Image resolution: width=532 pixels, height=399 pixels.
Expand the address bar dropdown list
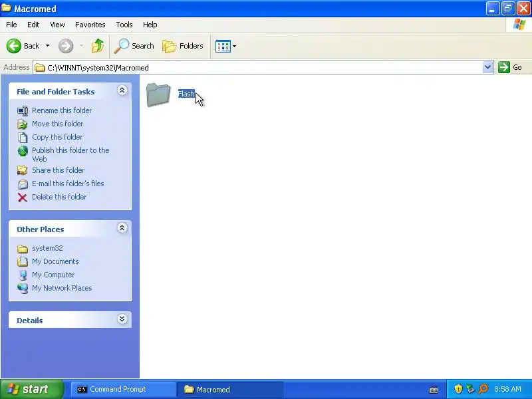pos(487,67)
